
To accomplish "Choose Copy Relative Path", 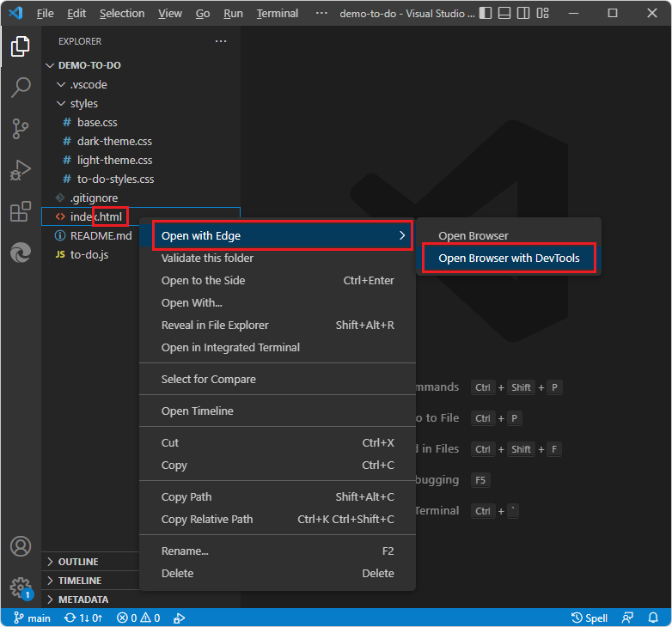I will (278, 519).
